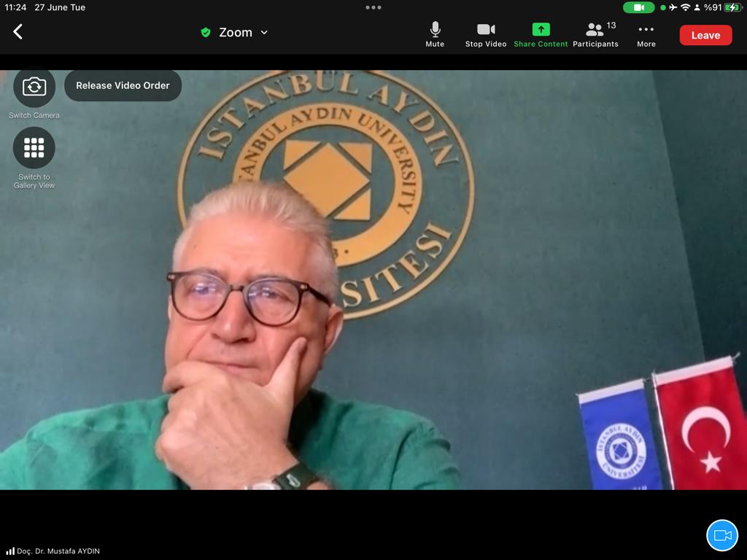Go back using the left chevron arrow
This screenshot has height=560, width=747.
[x=18, y=32]
